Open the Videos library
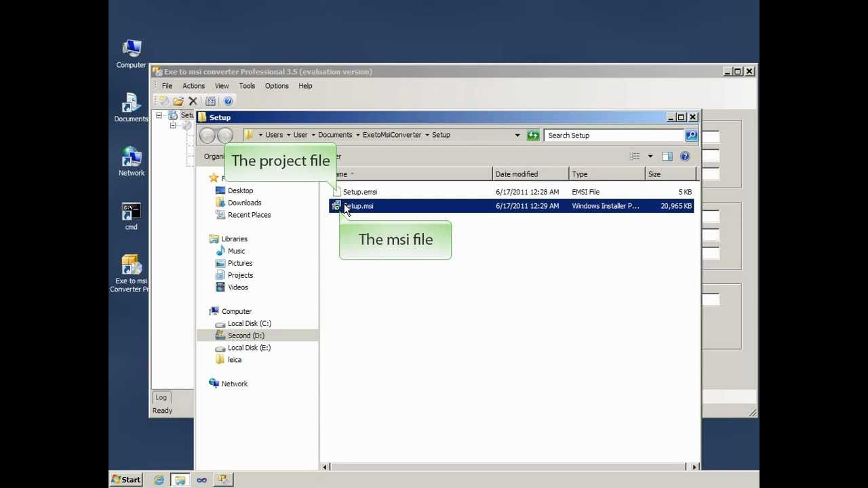The image size is (868, 488). click(x=238, y=287)
